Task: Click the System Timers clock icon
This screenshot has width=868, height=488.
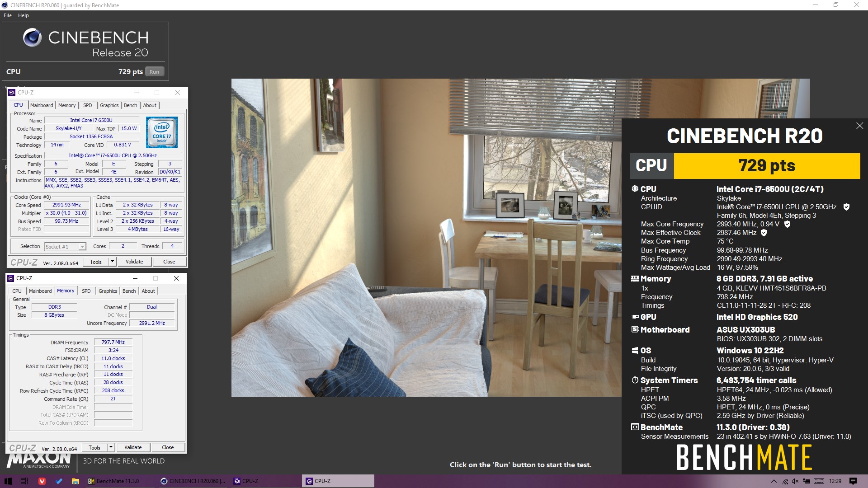Action: coord(635,380)
